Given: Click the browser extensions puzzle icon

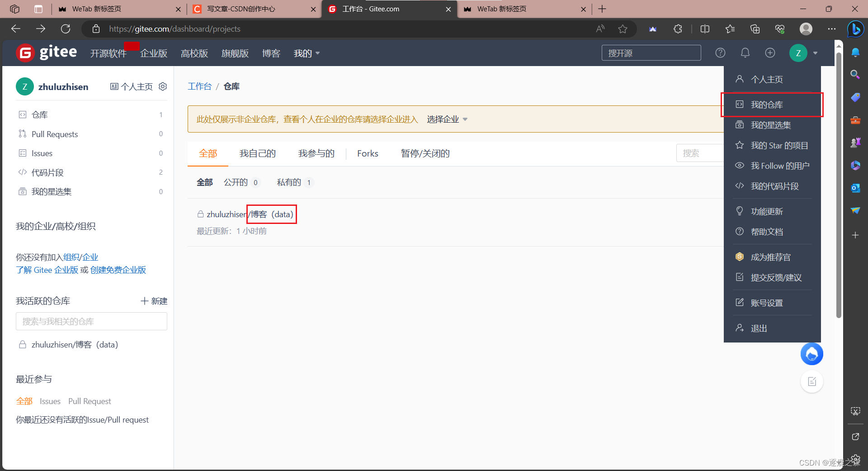Looking at the screenshot, I should tap(677, 29).
